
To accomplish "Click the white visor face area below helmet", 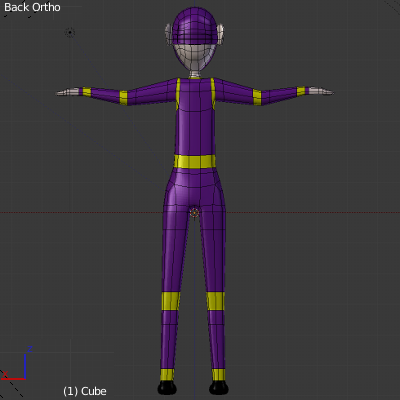I will [x=194, y=57].
